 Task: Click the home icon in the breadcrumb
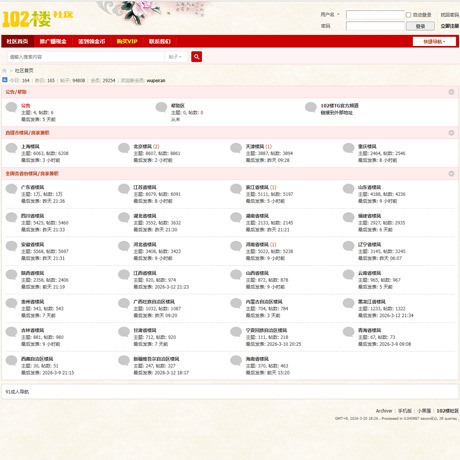click(x=4, y=71)
